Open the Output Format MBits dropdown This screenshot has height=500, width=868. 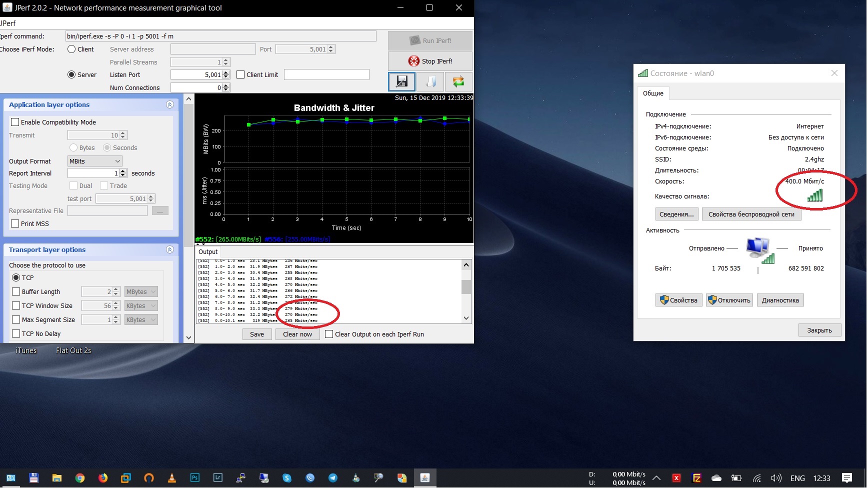click(95, 161)
